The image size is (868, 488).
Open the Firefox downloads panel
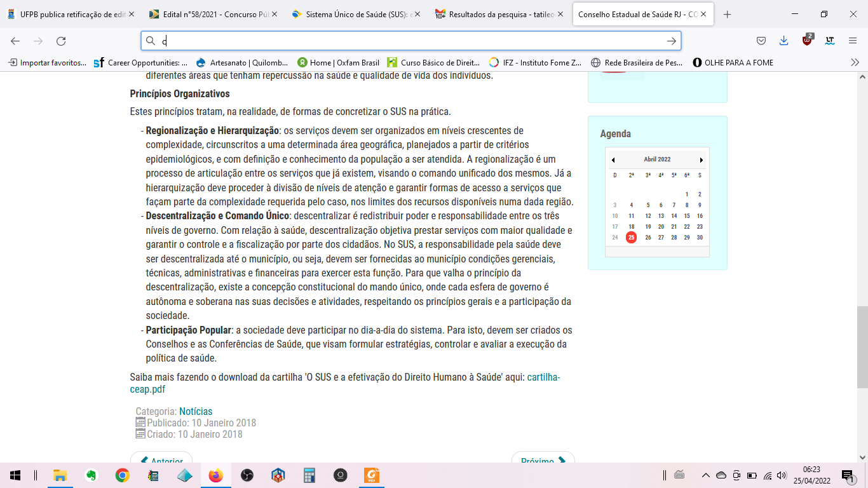click(x=783, y=41)
